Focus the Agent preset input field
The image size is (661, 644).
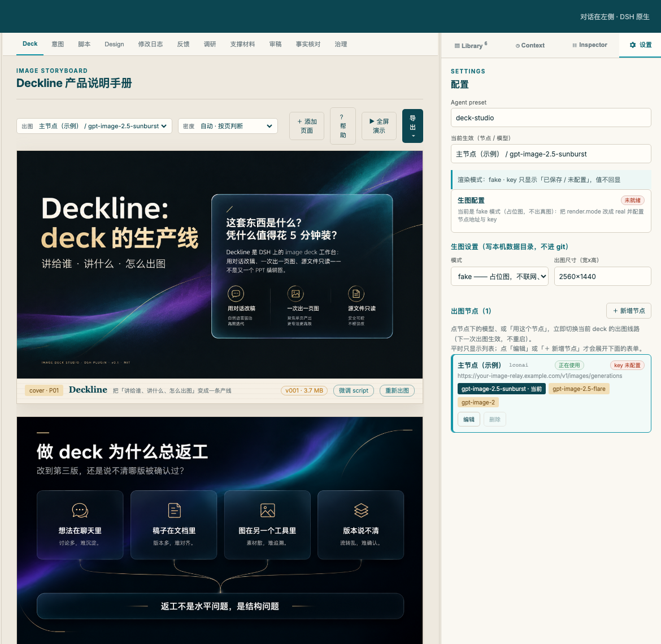coord(551,118)
